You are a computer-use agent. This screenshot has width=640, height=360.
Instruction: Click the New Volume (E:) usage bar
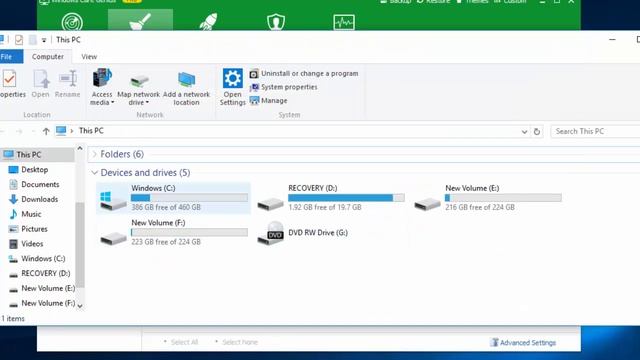tap(503, 198)
